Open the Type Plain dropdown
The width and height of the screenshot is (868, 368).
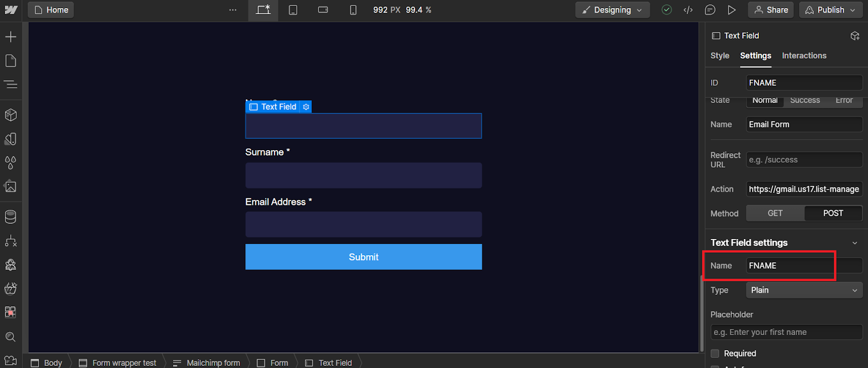coord(804,290)
